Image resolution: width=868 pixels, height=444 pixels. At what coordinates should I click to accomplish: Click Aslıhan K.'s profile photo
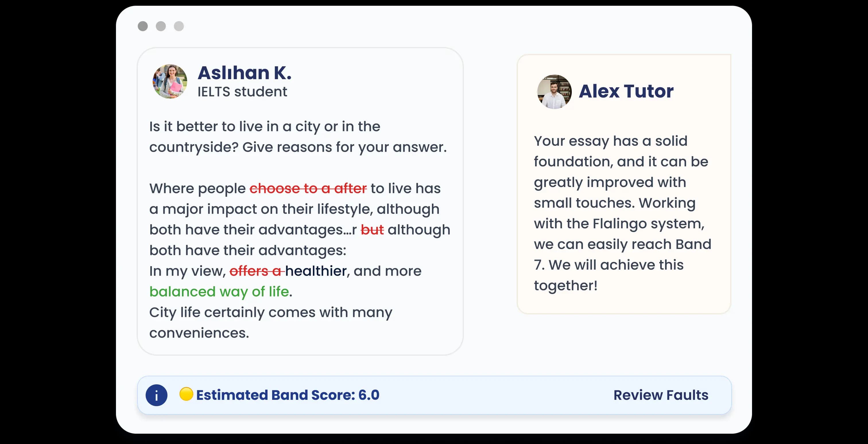click(170, 81)
